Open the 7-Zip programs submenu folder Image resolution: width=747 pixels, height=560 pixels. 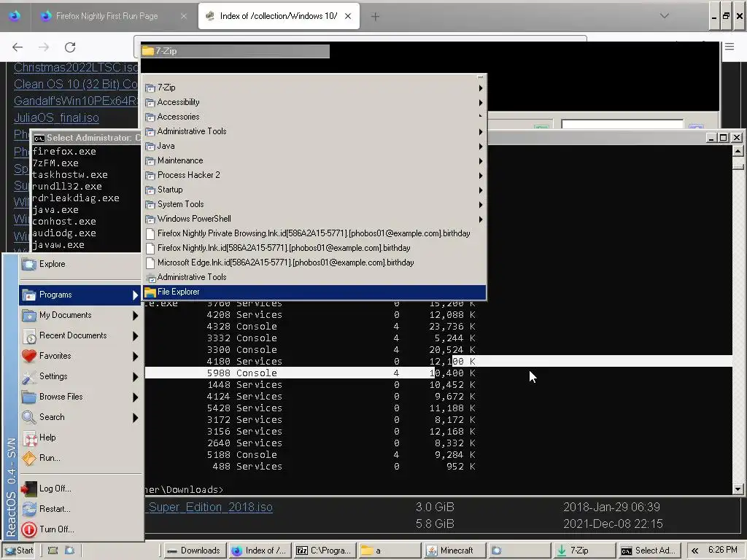(x=314, y=87)
